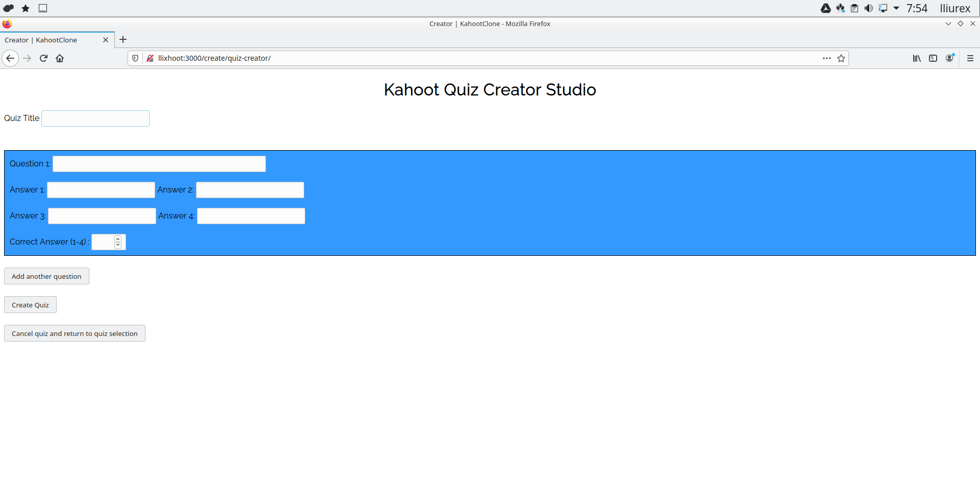This screenshot has height=504, width=980.
Task: Open the Firefox hamburger menu
Action: [970, 58]
